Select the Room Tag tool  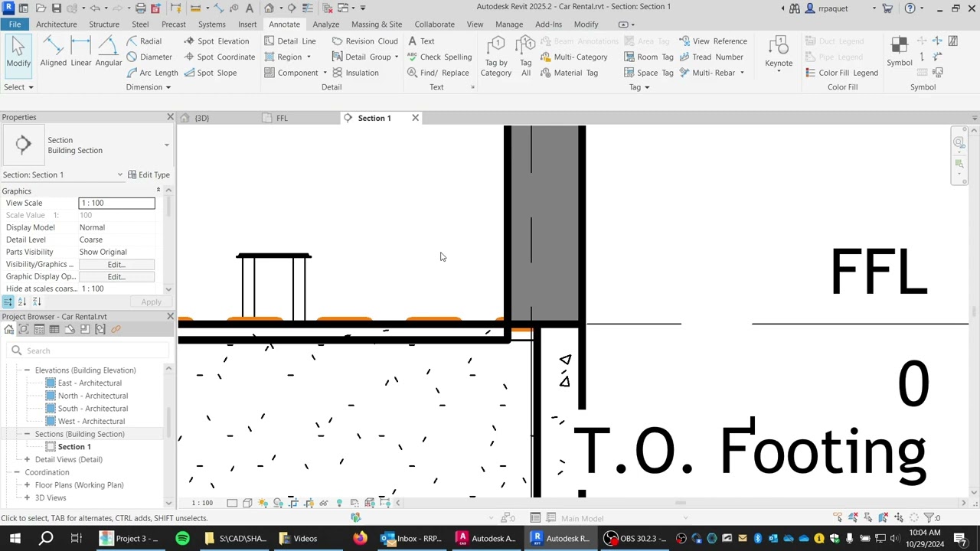[648, 57]
